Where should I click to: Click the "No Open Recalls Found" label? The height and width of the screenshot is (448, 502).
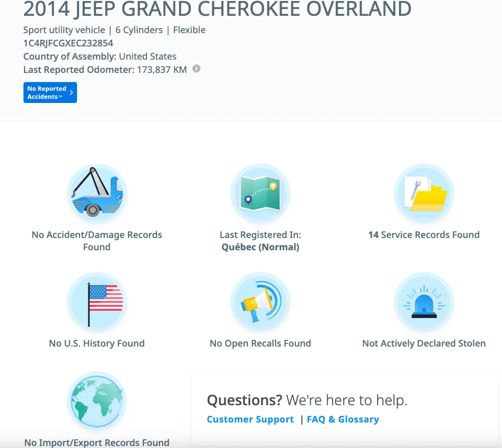(260, 344)
